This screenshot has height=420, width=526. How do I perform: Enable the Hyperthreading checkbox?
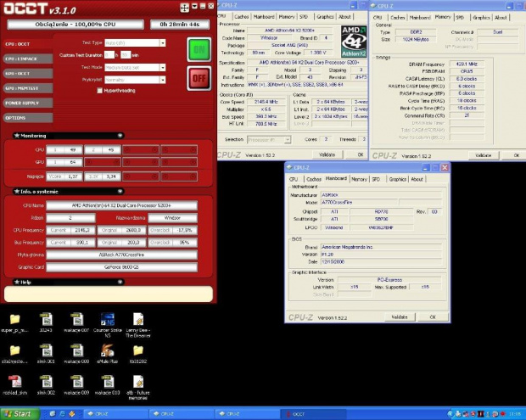[99, 91]
